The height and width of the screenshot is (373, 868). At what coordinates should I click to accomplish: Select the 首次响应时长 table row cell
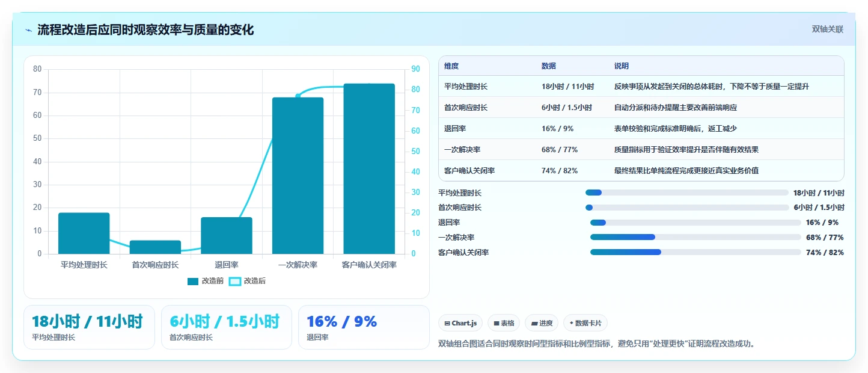[x=466, y=108]
